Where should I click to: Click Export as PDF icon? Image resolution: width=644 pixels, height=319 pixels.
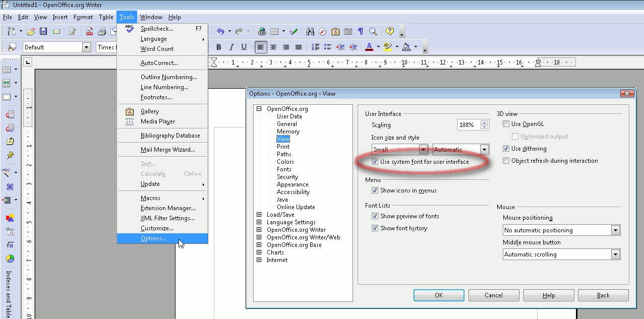[x=89, y=31]
